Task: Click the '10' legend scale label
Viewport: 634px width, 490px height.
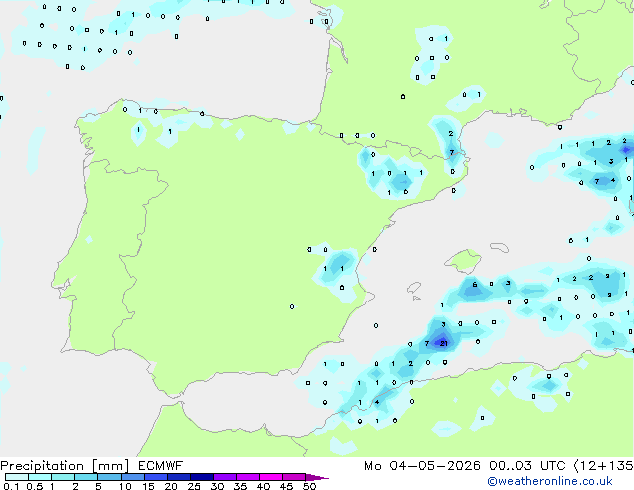Action: coord(125,486)
